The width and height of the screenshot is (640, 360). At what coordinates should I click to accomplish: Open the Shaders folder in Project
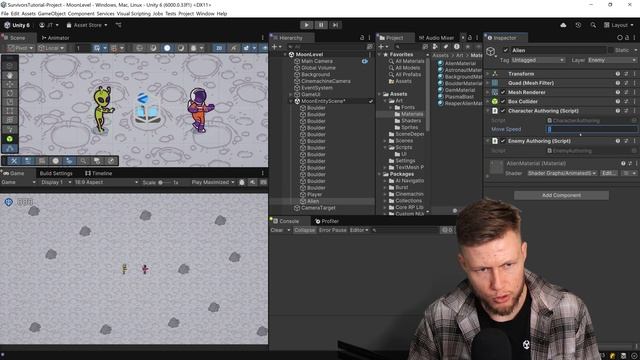[411, 120]
